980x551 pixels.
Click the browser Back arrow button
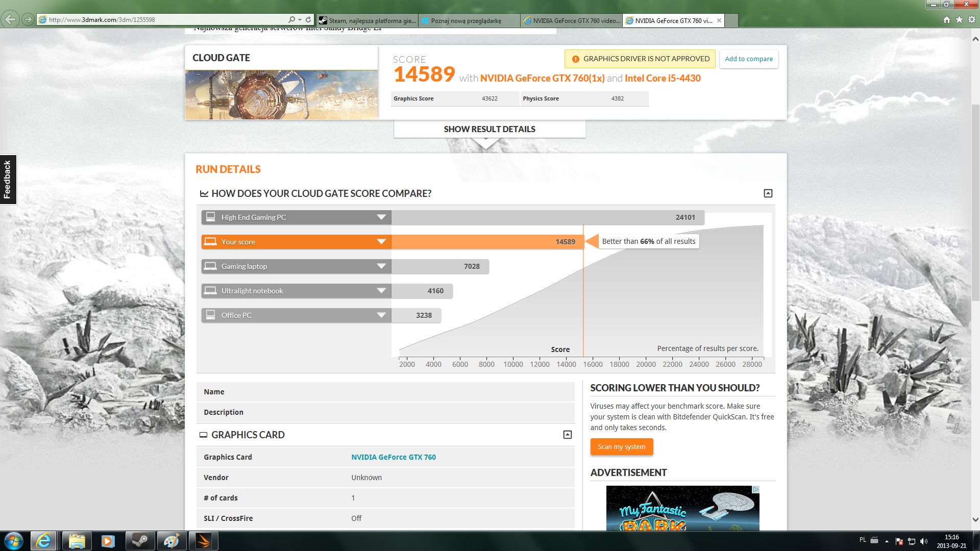pyautogui.click(x=10, y=19)
